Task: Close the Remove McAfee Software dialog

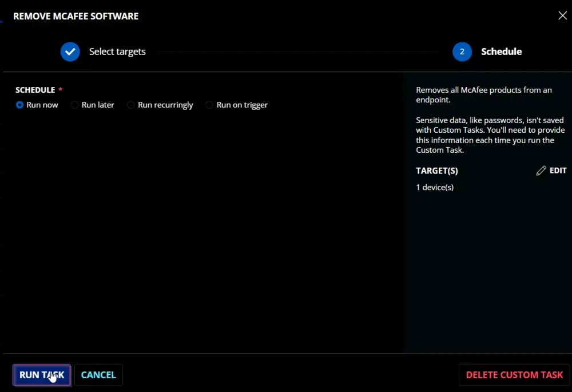Action: (x=562, y=15)
